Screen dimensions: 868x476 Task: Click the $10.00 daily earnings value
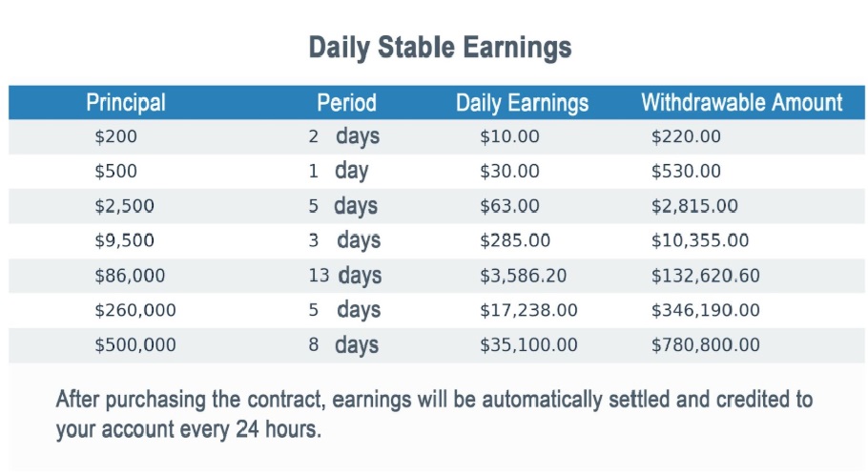[508, 136]
